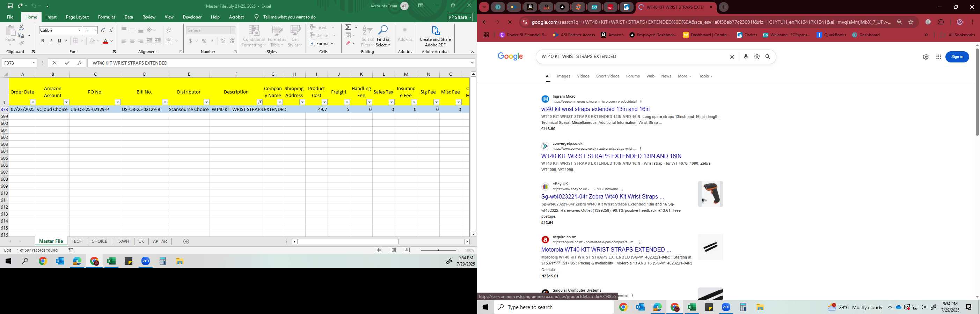The image size is (980, 314).
Task: Click the Google voice search microphone
Action: (746, 57)
